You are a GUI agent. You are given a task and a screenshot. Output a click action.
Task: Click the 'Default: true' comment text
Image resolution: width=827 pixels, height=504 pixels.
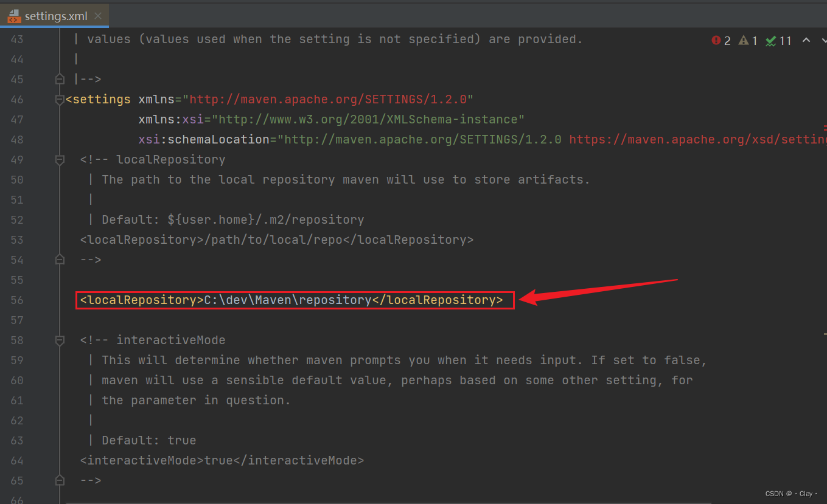[x=149, y=440]
